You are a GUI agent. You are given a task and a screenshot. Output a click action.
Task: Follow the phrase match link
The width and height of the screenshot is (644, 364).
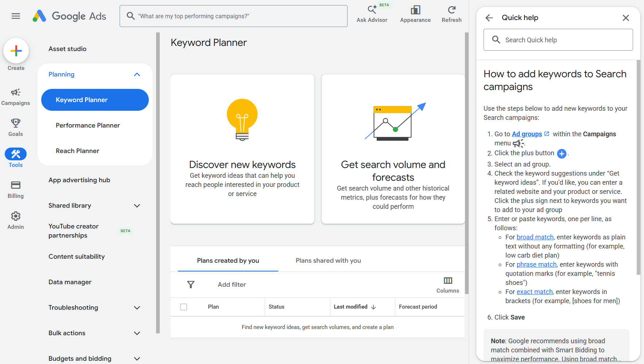pos(536,265)
